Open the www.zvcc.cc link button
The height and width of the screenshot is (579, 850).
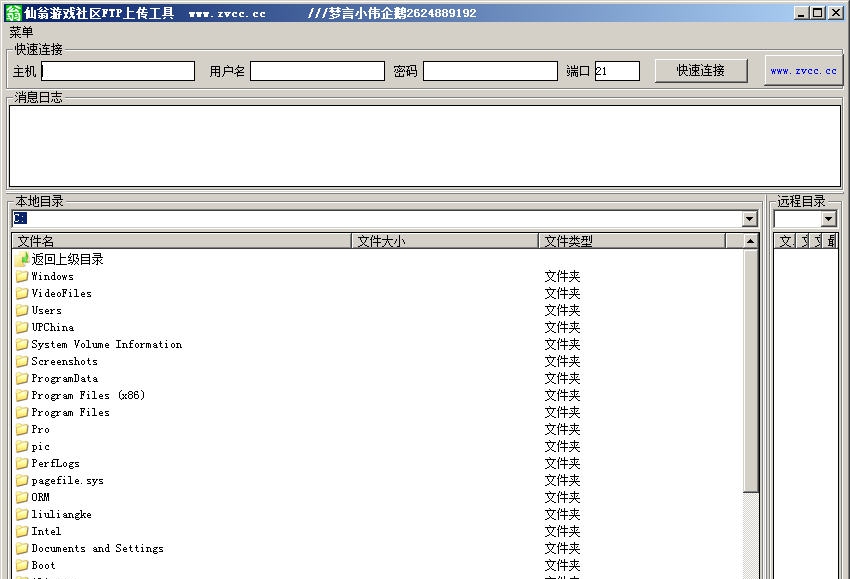tap(803, 71)
